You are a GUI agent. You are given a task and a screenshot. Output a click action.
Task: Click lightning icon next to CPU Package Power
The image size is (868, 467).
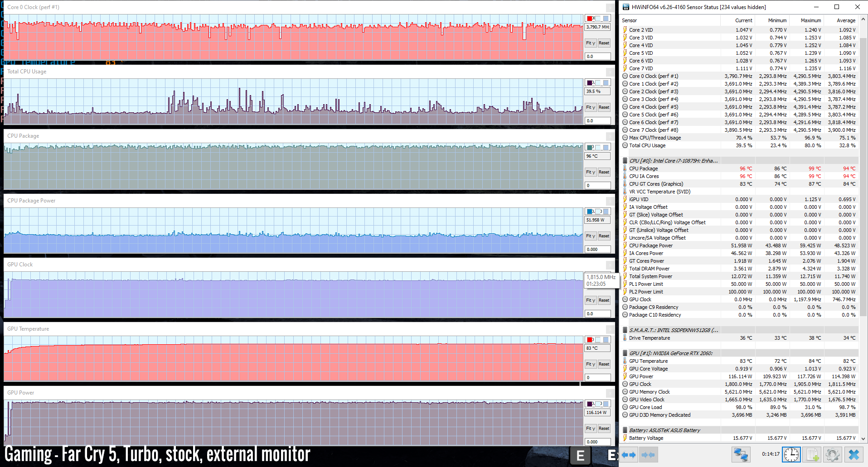625,246
